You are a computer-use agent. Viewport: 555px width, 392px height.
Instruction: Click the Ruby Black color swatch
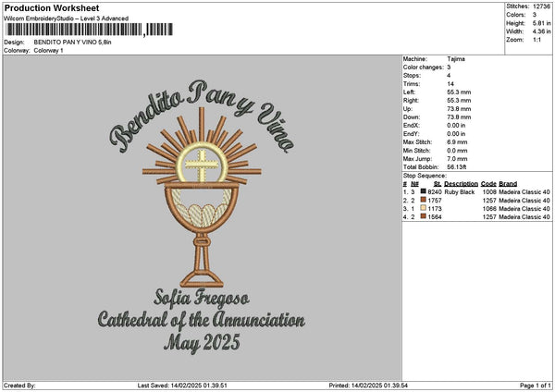click(x=423, y=191)
